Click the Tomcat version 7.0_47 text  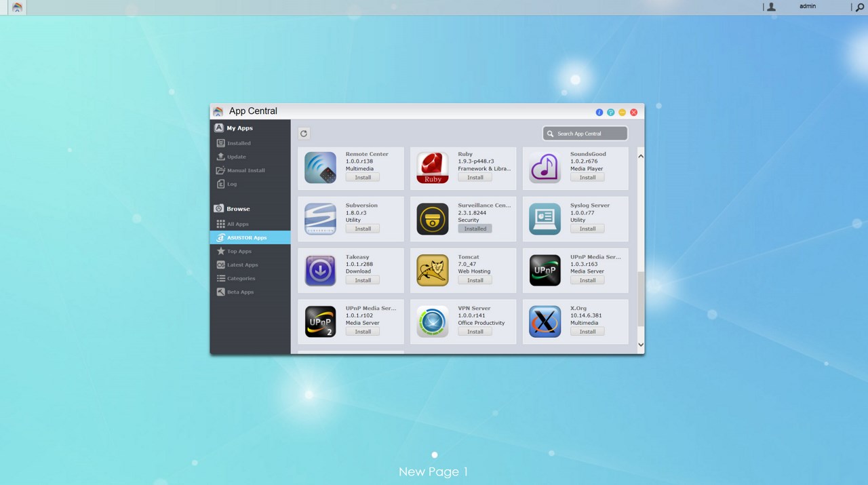tap(467, 264)
